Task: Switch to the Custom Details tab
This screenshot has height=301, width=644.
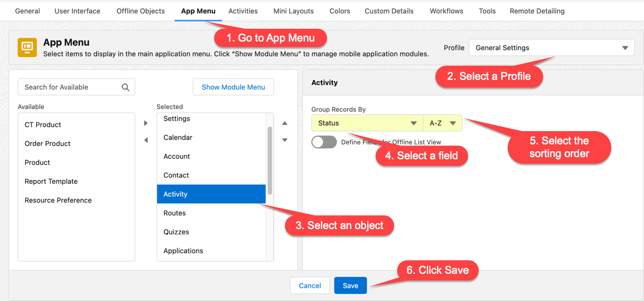Action: pos(389,11)
